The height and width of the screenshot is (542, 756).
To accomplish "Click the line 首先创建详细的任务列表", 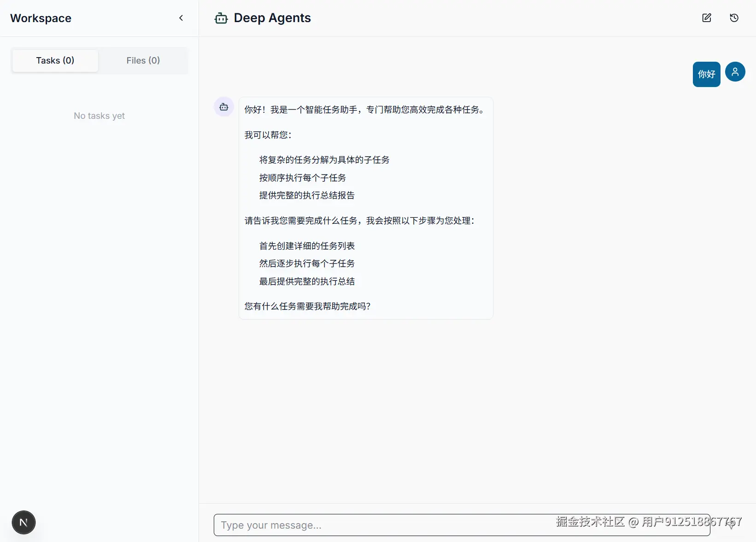I will tap(307, 246).
